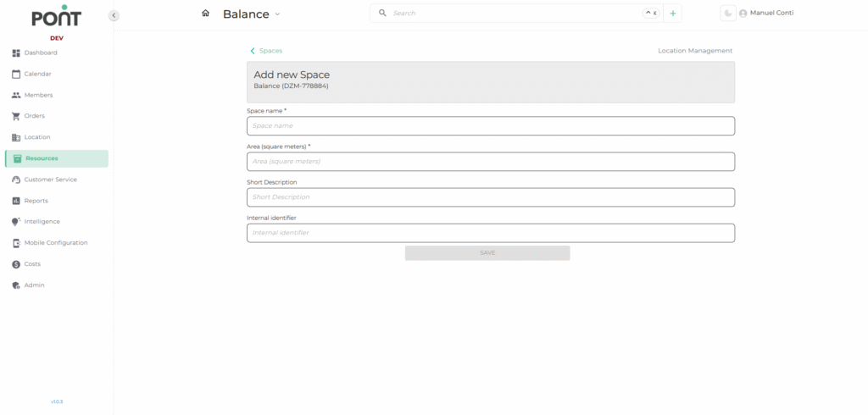
Task: Click the Costs dollar coin icon
Action: (16, 264)
